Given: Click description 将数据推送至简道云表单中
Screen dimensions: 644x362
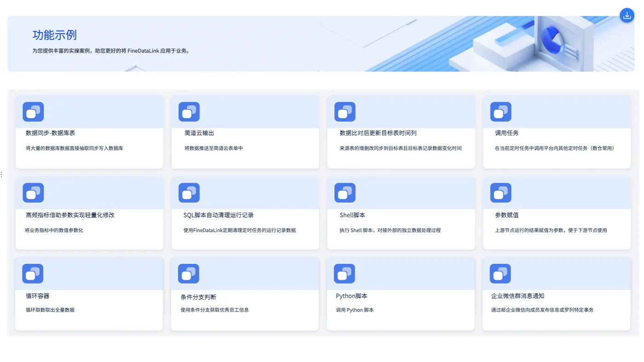Looking at the screenshot, I should pos(213,148).
